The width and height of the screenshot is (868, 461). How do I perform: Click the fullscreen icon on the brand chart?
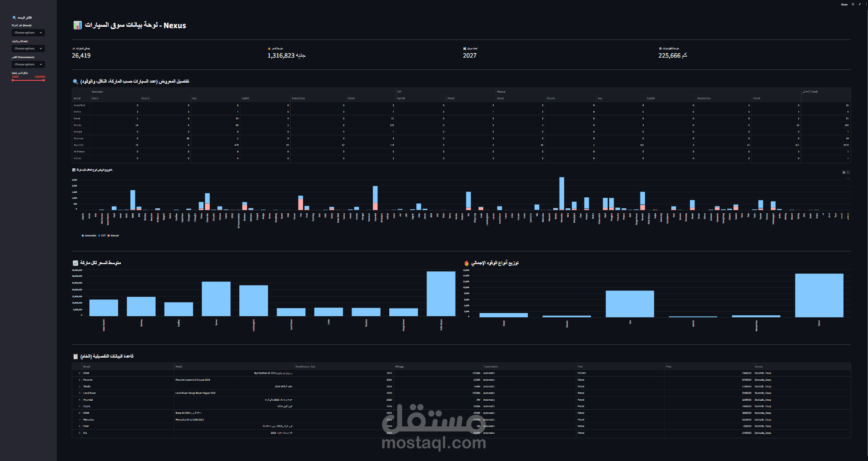coord(848,172)
